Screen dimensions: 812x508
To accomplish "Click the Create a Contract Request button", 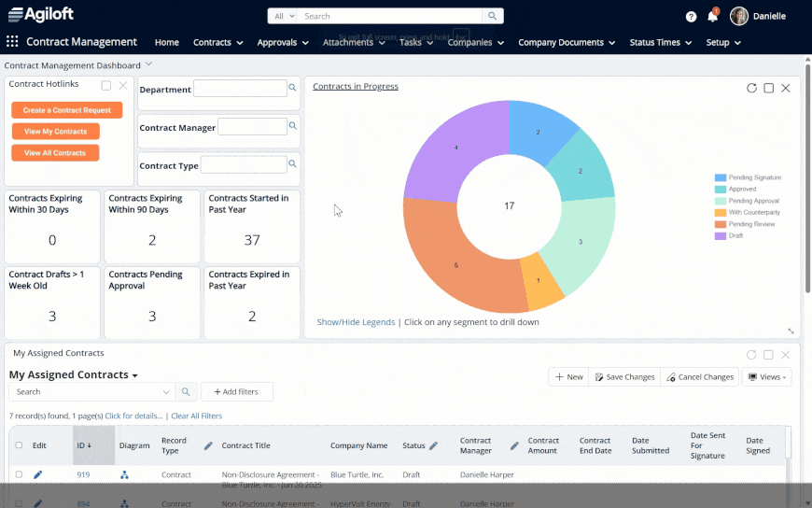I will coord(67,110).
